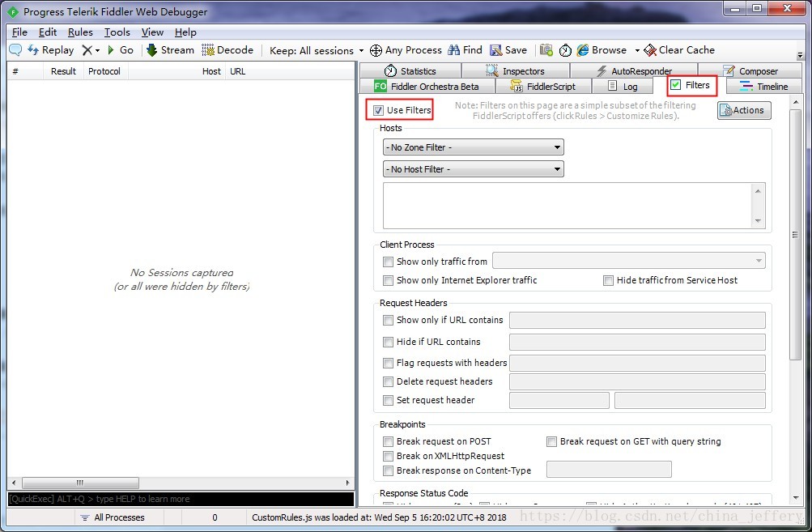Enable Break on XMLHttpRequest
The height and width of the screenshot is (532, 812).
[x=388, y=457]
